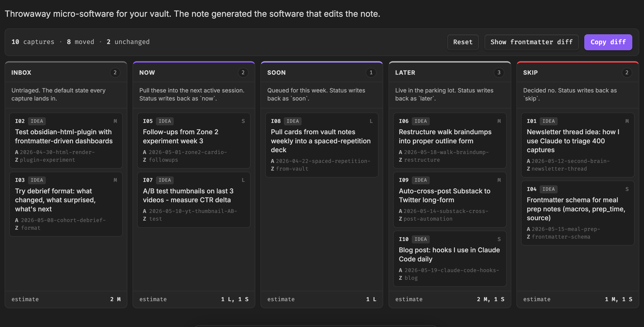Open card I03 Try debrief format
Viewport: 644px width, 327px height.
point(66,204)
